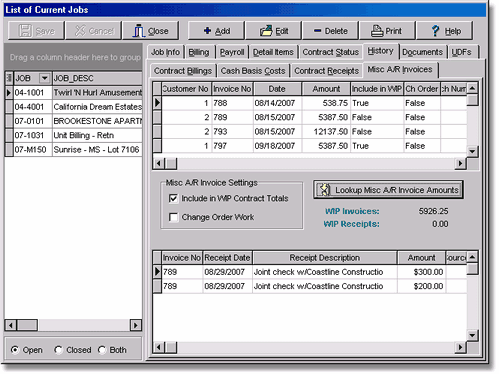The image size is (499, 374).
Task: Open the JOB column filter dropdown
Action: click(44, 78)
